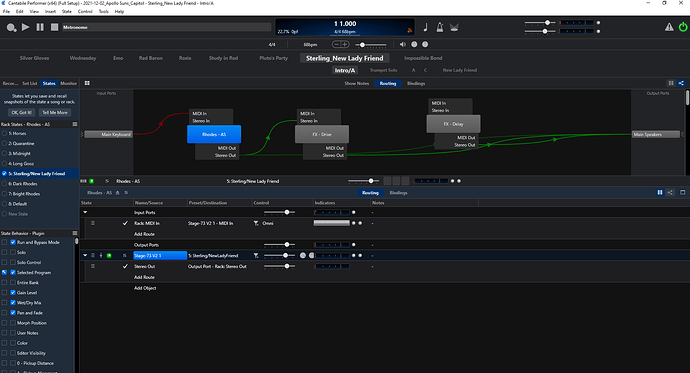Open the grid icon beside the Monitor tab
Image resolution: width=690 pixels, height=373 pixels.
tap(87, 83)
